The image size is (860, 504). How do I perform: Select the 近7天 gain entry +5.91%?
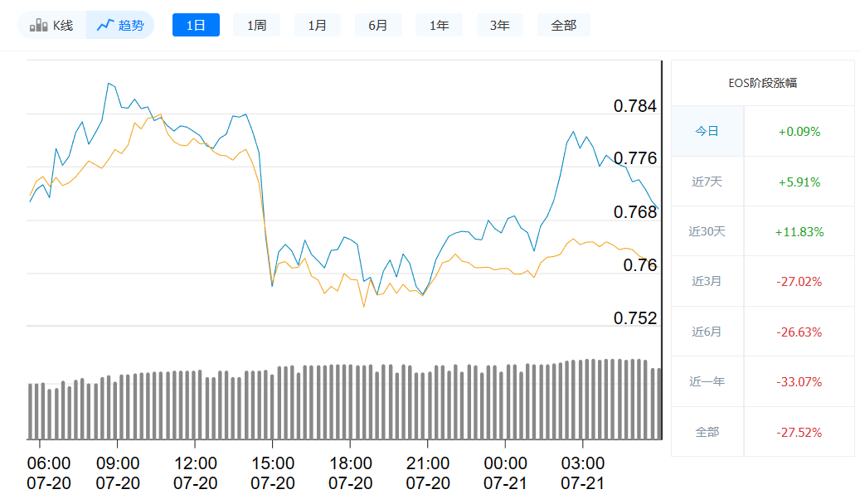coord(798,181)
